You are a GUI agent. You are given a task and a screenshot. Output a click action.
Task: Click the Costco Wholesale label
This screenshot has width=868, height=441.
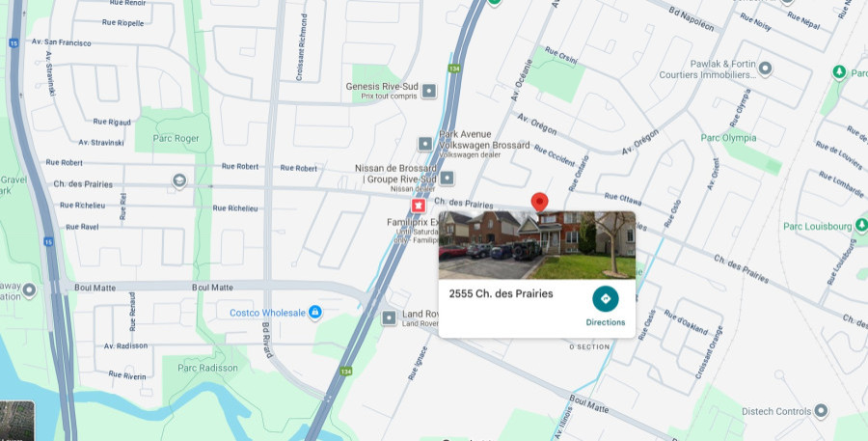[267, 313]
